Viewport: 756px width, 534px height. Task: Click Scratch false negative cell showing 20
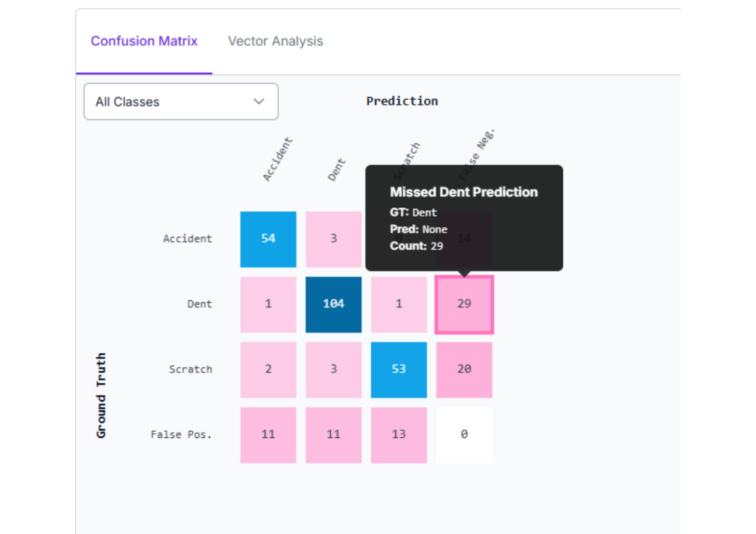click(464, 369)
